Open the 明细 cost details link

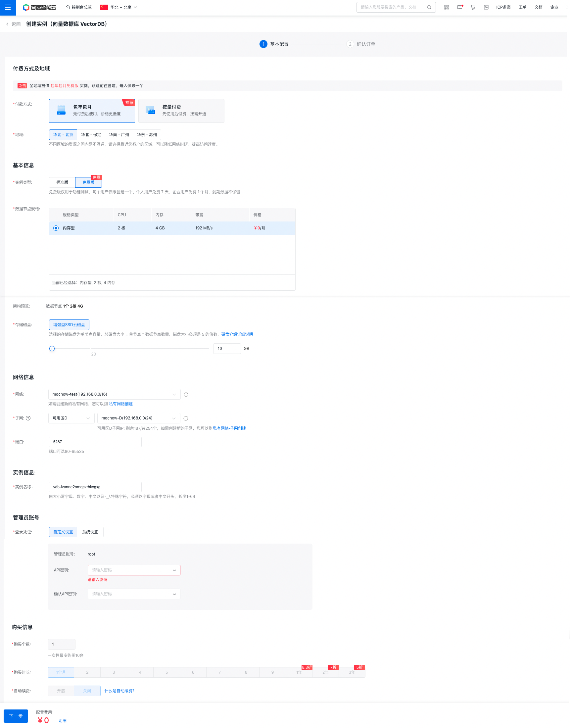[63, 721]
